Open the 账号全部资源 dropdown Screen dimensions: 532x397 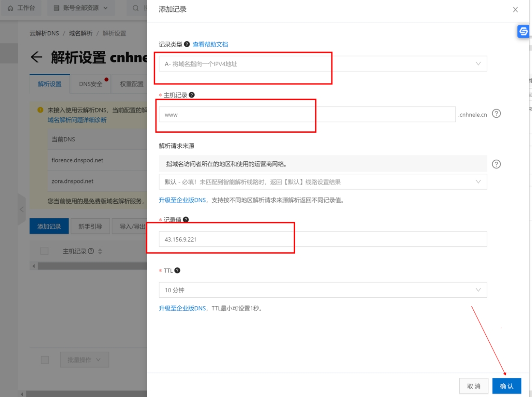coord(81,8)
